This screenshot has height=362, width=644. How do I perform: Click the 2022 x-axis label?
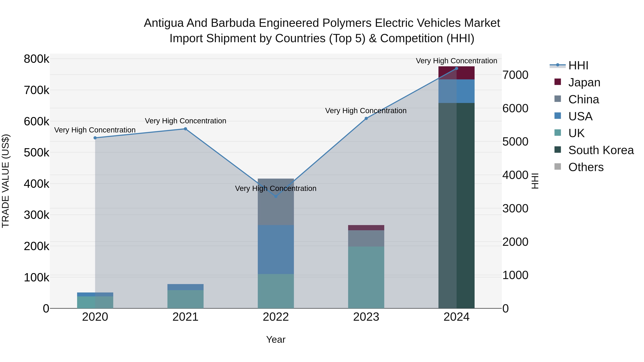click(x=276, y=317)
